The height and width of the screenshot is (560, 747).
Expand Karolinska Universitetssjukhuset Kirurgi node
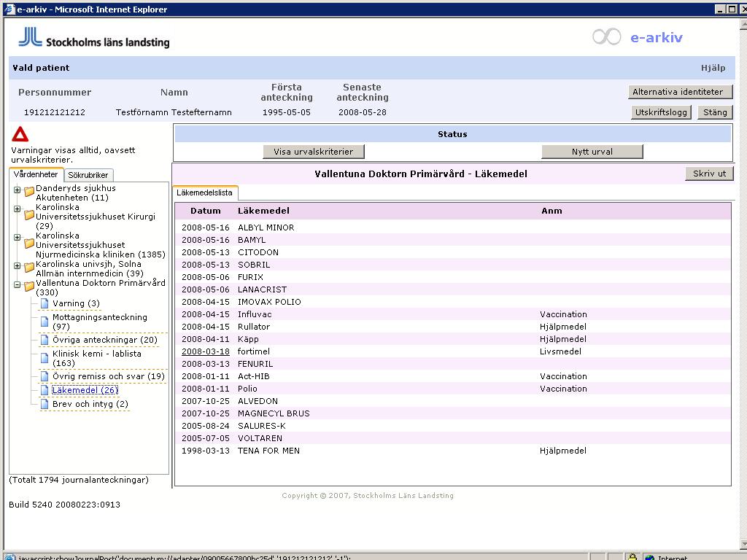18,209
